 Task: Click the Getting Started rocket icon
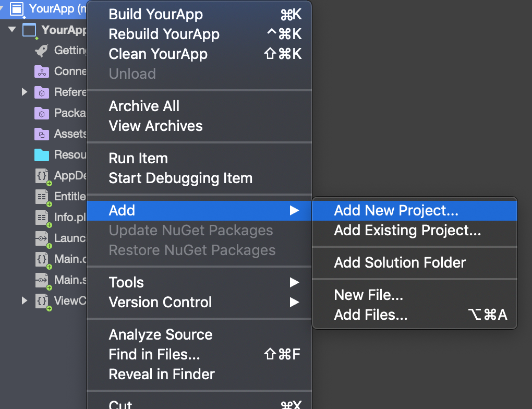(42, 51)
